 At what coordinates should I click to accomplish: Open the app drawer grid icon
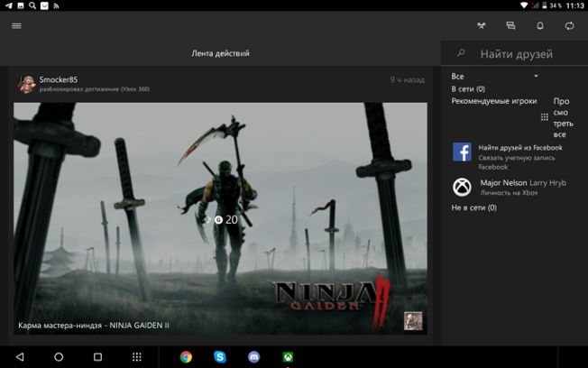(137, 357)
